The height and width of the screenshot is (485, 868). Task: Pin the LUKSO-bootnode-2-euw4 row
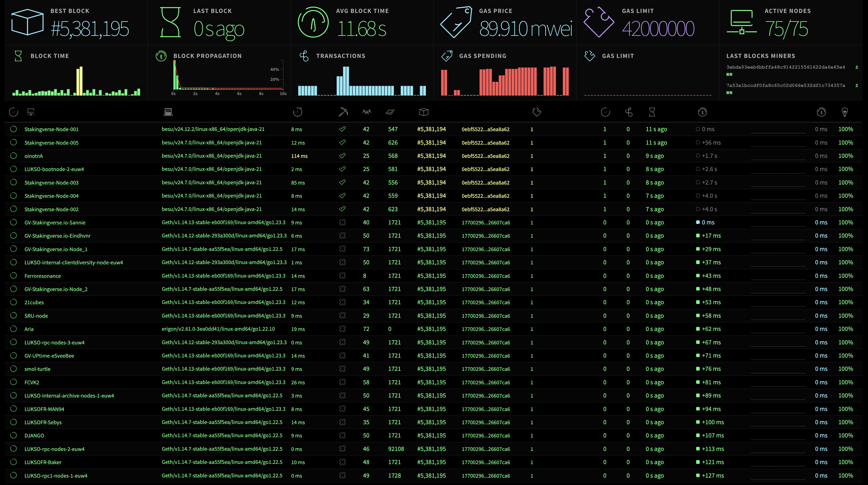13,169
